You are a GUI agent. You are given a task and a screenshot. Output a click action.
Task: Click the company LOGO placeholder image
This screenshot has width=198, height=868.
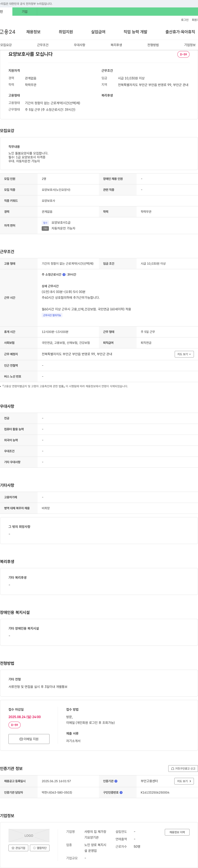point(29,836)
